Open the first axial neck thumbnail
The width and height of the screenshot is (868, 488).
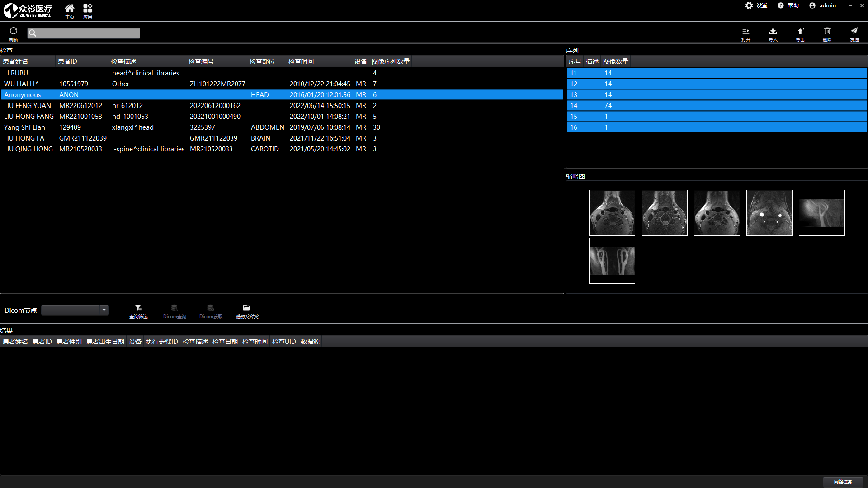click(612, 213)
